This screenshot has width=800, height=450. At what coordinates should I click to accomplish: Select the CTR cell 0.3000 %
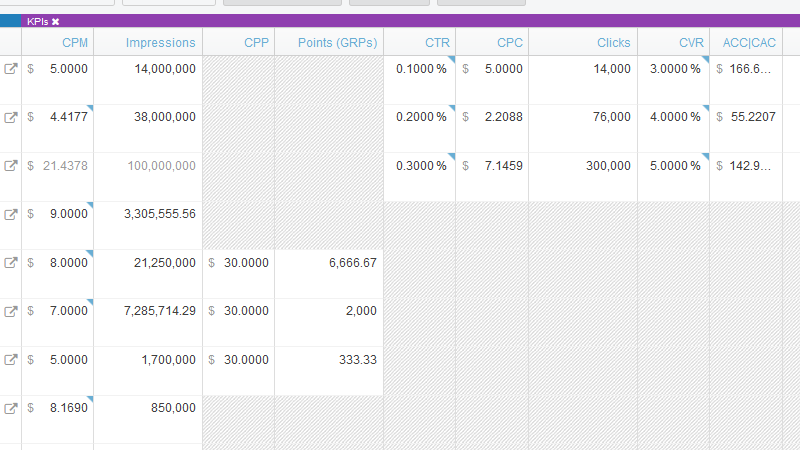click(419, 177)
